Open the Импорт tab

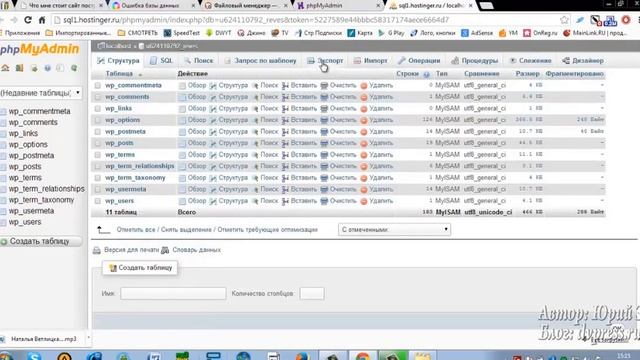pos(371,61)
